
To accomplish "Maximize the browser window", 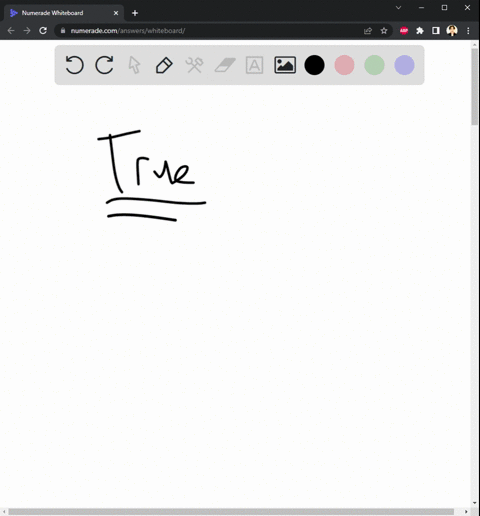I will [444, 7].
